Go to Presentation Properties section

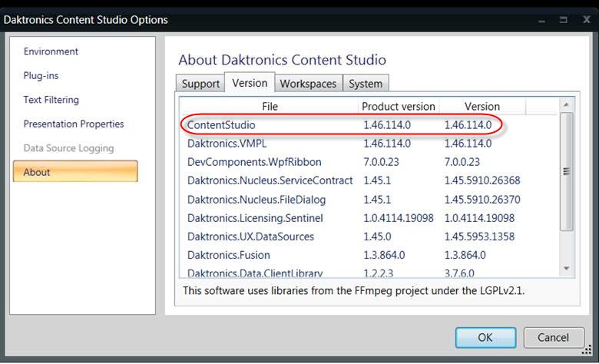(x=73, y=124)
